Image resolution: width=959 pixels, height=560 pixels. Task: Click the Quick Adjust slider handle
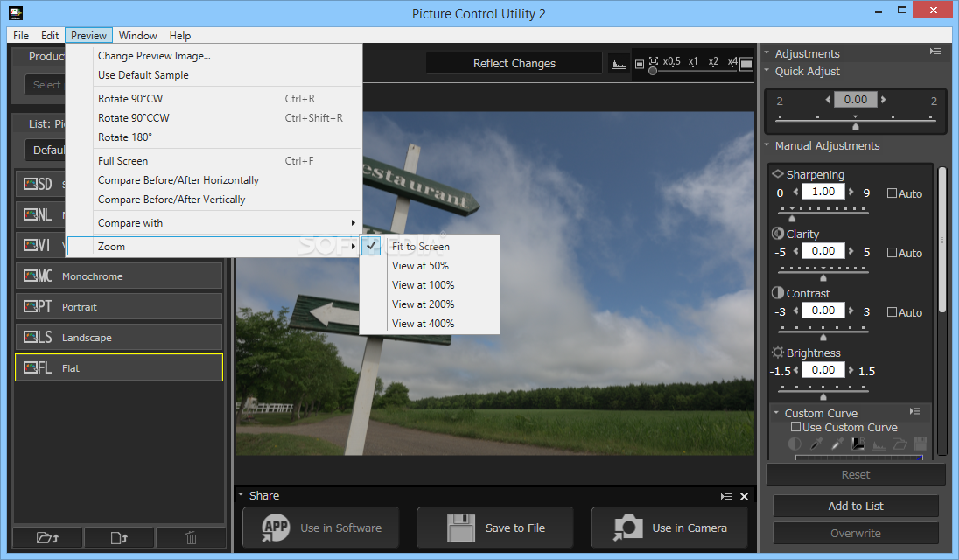(856, 127)
